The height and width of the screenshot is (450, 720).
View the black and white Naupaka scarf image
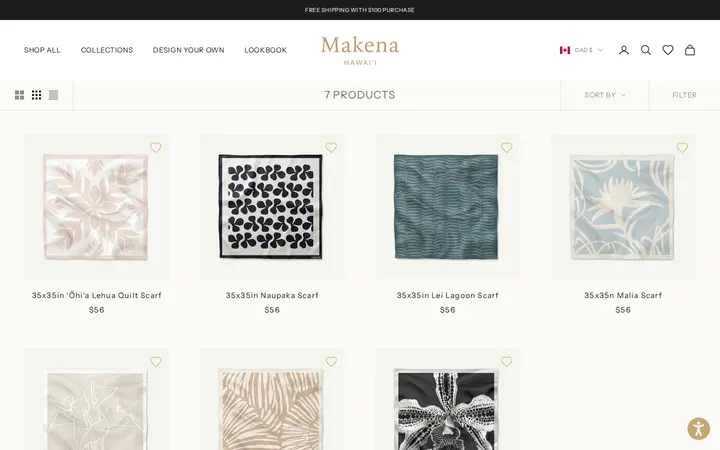[272, 207]
